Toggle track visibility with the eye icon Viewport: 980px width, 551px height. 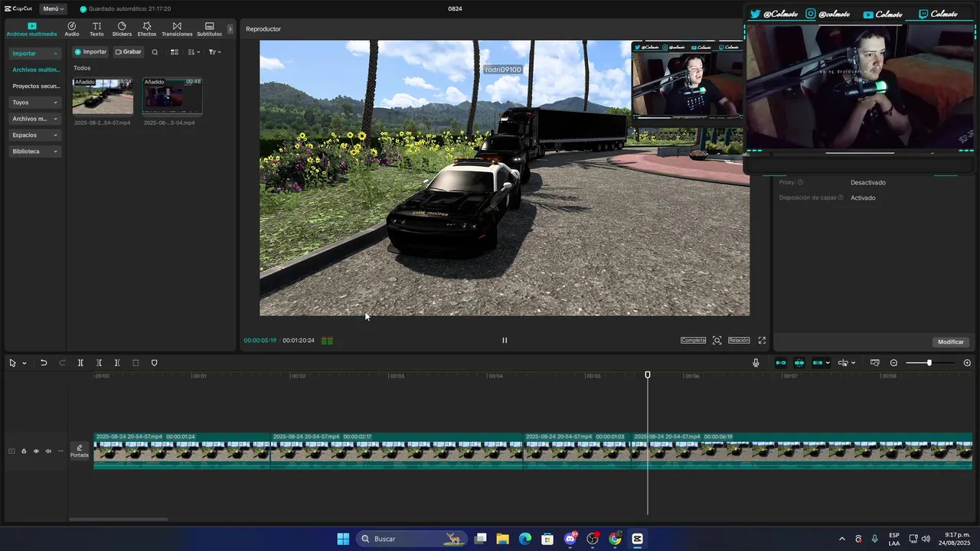[x=36, y=452]
